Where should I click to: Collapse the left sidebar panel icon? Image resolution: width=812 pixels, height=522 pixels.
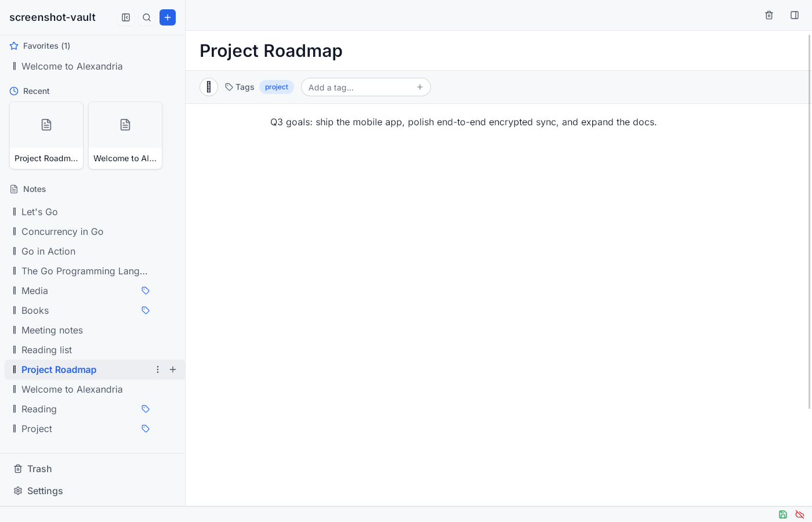coord(126,17)
